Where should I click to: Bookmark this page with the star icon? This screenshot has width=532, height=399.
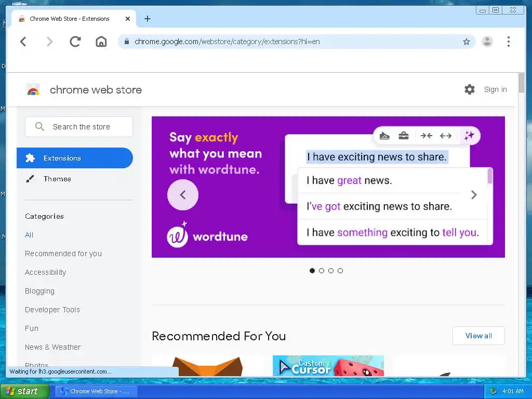(x=467, y=42)
